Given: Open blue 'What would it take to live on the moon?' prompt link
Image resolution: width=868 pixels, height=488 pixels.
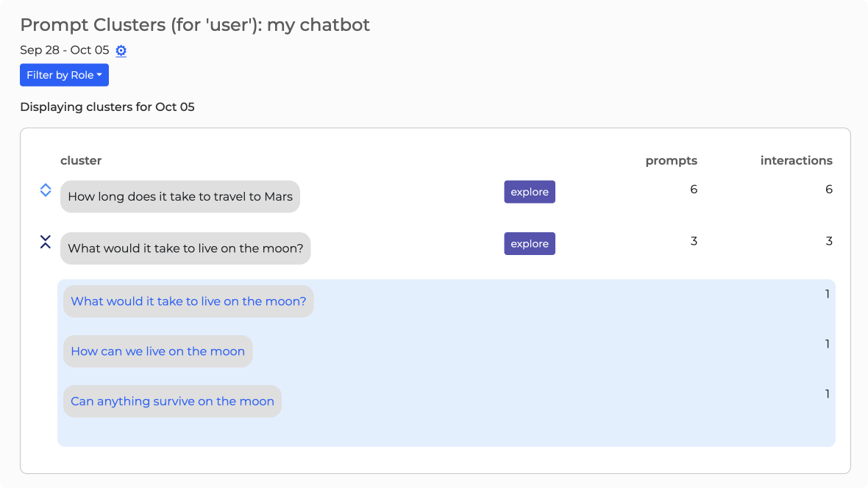Looking at the screenshot, I should 188,301.
